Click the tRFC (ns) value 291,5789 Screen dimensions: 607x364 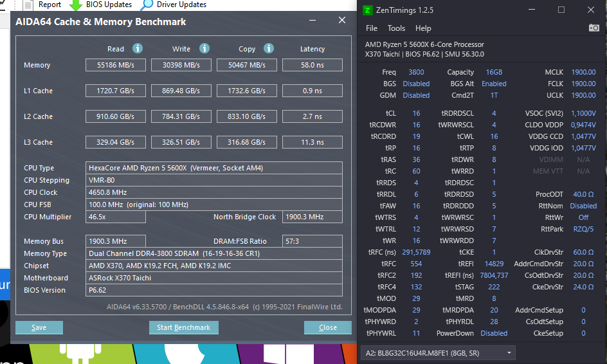pyautogui.click(x=416, y=252)
